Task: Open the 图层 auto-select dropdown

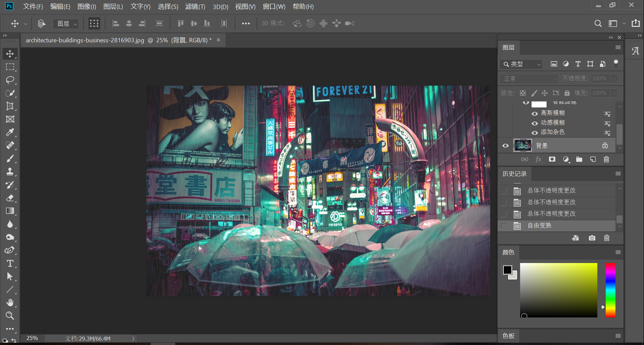Action: 66,24
